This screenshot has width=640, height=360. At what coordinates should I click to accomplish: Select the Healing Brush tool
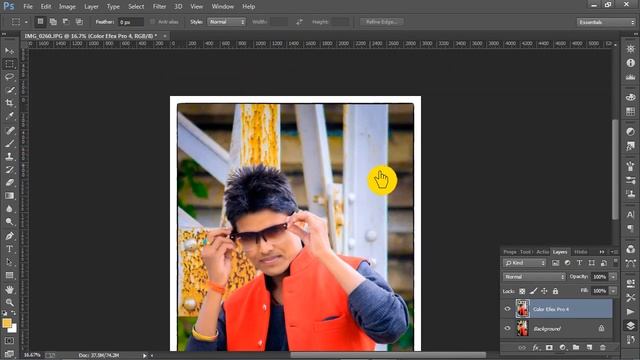(9, 131)
